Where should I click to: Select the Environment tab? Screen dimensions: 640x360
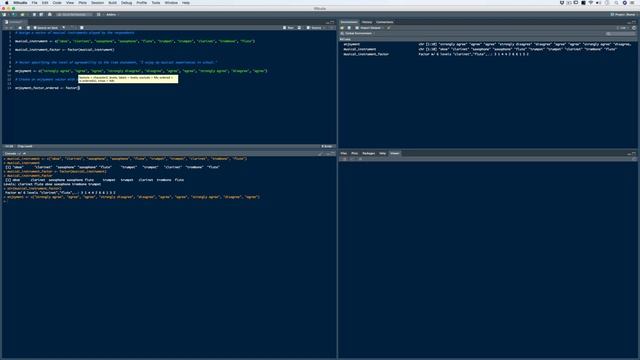349,22
